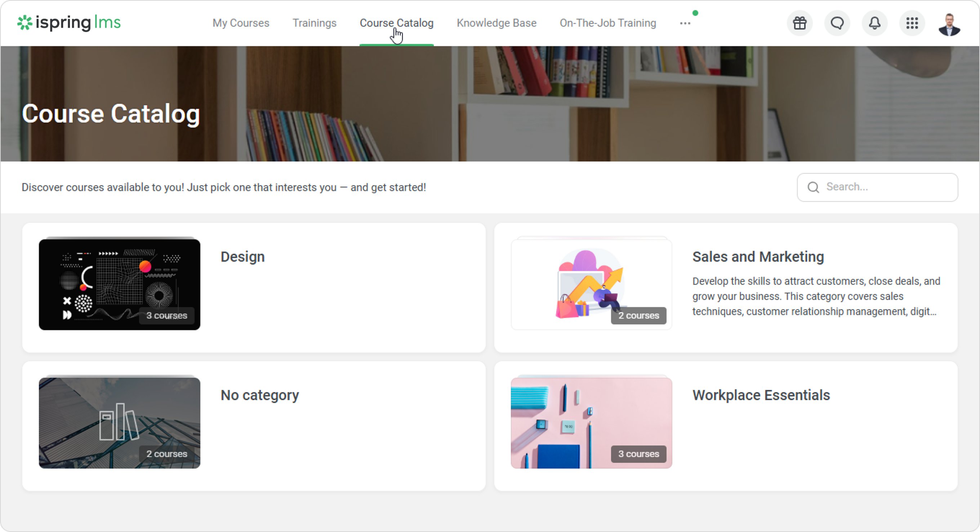Image resolution: width=980 pixels, height=532 pixels.
Task: Open the apps grid menu icon
Action: (x=912, y=23)
